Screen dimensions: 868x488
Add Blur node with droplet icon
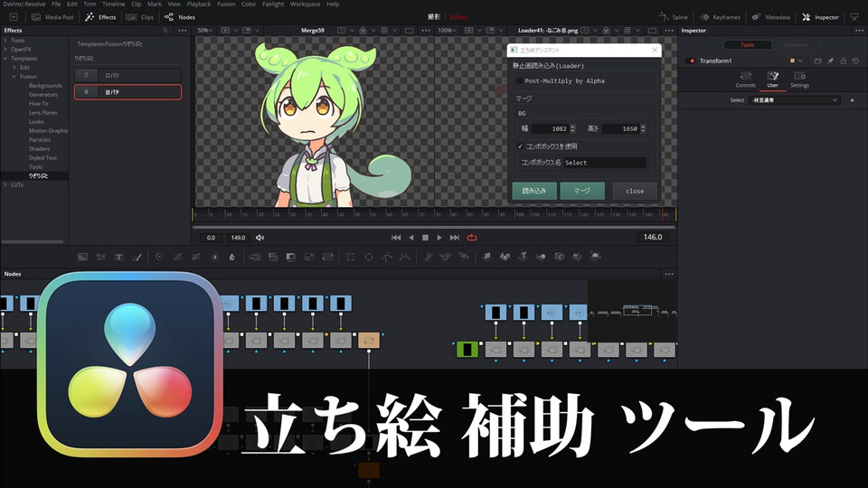click(232, 257)
